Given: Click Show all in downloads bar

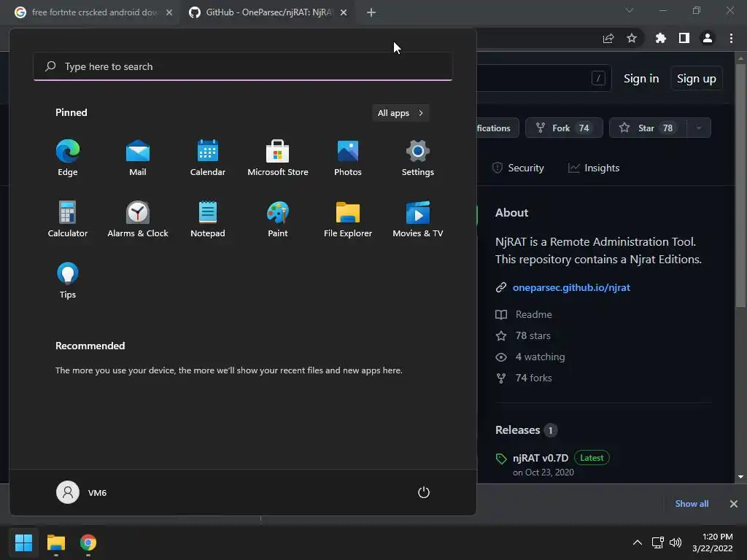Looking at the screenshot, I should (692, 504).
